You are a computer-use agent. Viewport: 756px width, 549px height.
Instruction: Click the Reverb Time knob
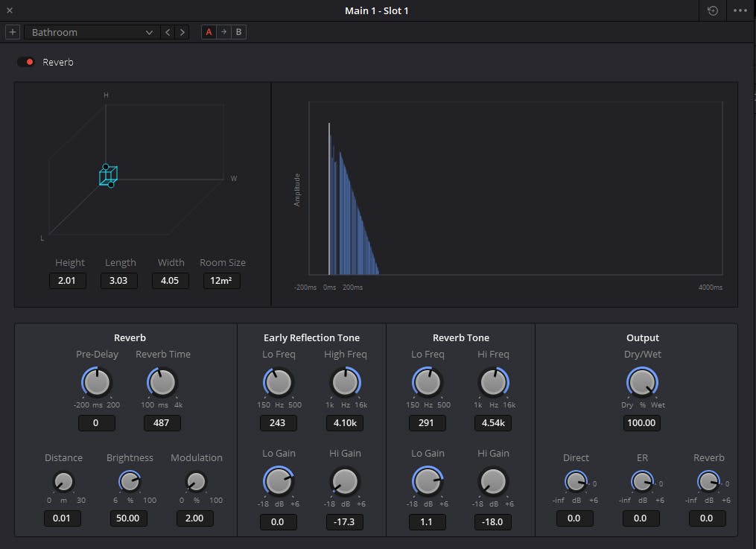click(162, 383)
